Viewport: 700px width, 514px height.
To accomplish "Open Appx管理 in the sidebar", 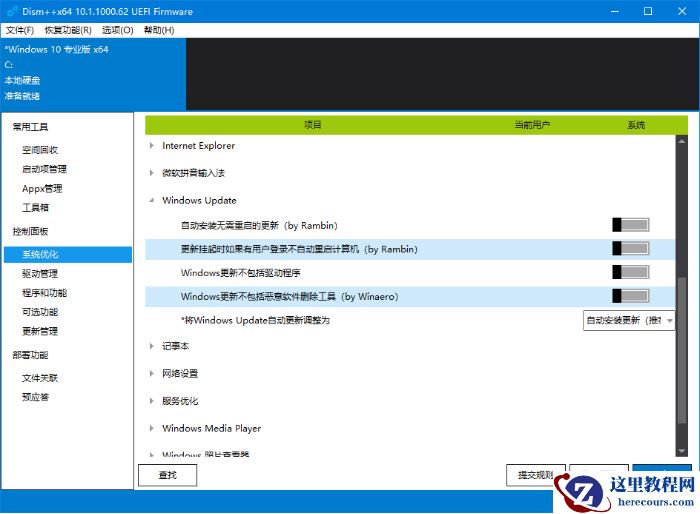I will 42,188.
